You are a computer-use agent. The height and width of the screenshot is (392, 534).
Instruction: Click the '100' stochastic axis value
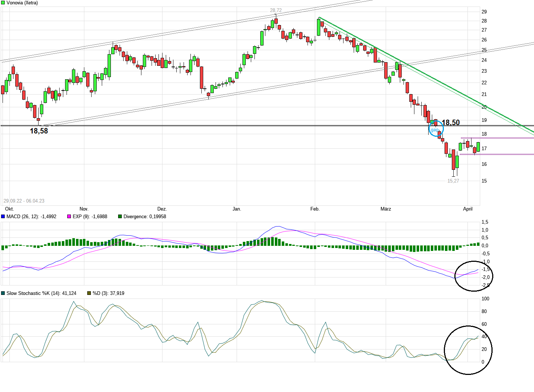pos(486,299)
